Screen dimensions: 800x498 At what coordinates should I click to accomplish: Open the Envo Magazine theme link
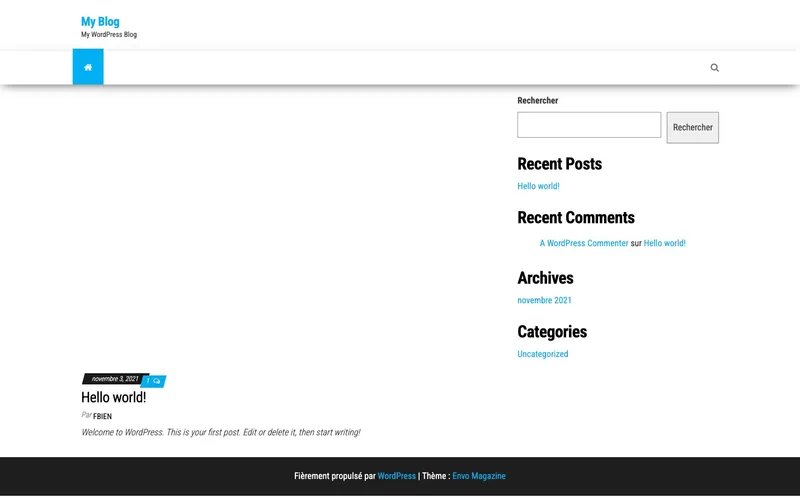point(478,476)
